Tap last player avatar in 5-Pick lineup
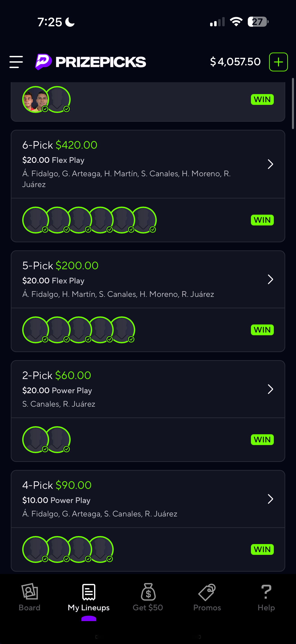This screenshot has width=296, height=644. [x=122, y=330]
